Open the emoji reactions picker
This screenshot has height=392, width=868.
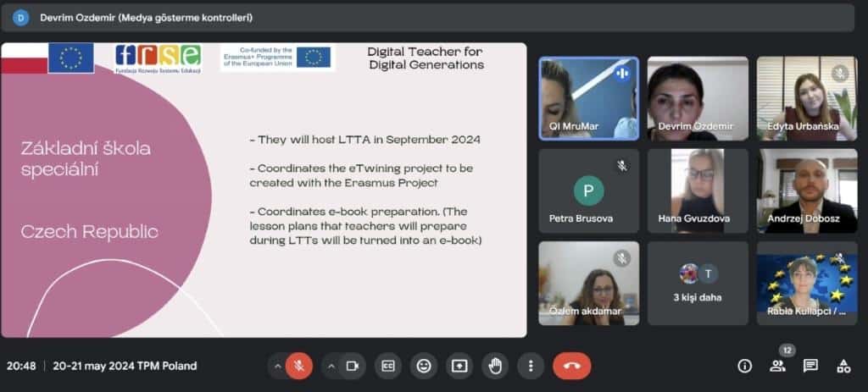(424, 366)
